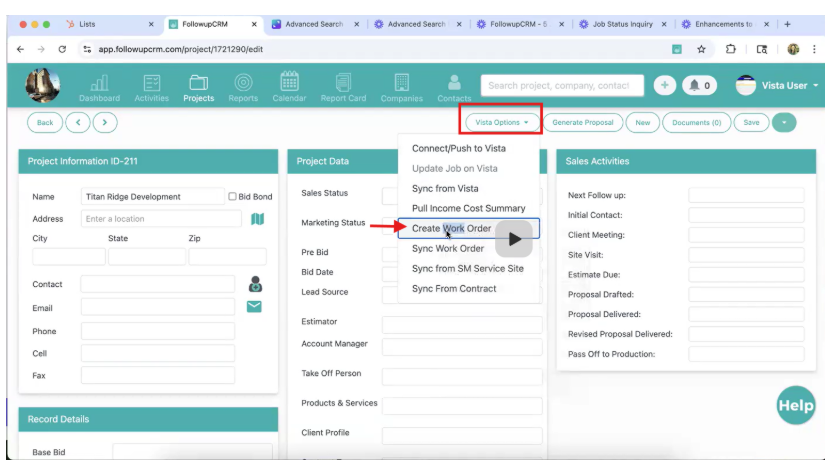The width and height of the screenshot is (836, 469).
Task: Open browser extensions puzzle icon
Action: pyautogui.click(x=730, y=49)
